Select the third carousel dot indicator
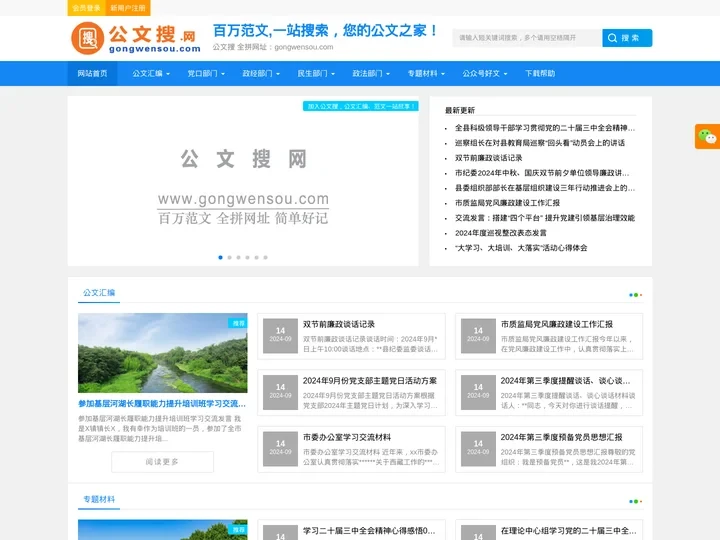The image size is (720, 540). click(x=238, y=258)
